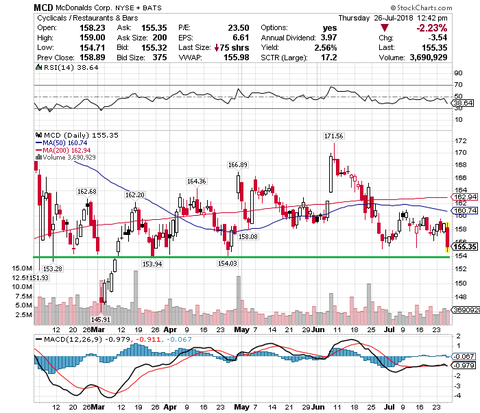Click the Bid Size value 375
480x413 pixels.
(x=160, y=58)
